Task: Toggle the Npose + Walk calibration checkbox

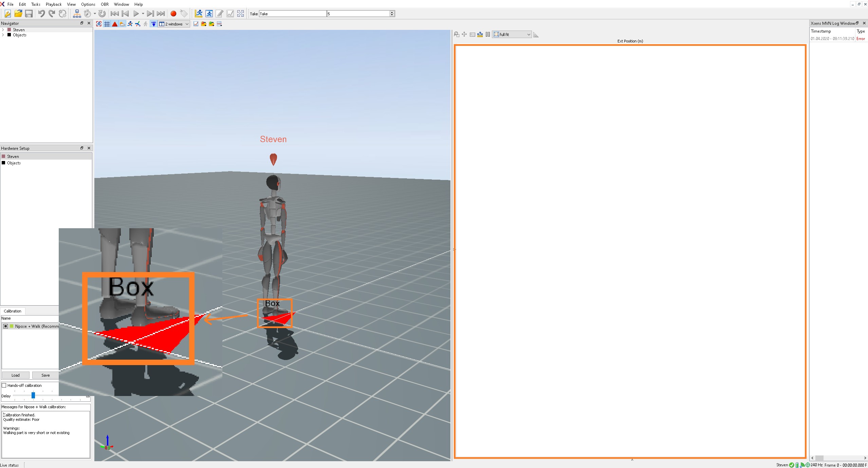Action: [x=6, y=326]
